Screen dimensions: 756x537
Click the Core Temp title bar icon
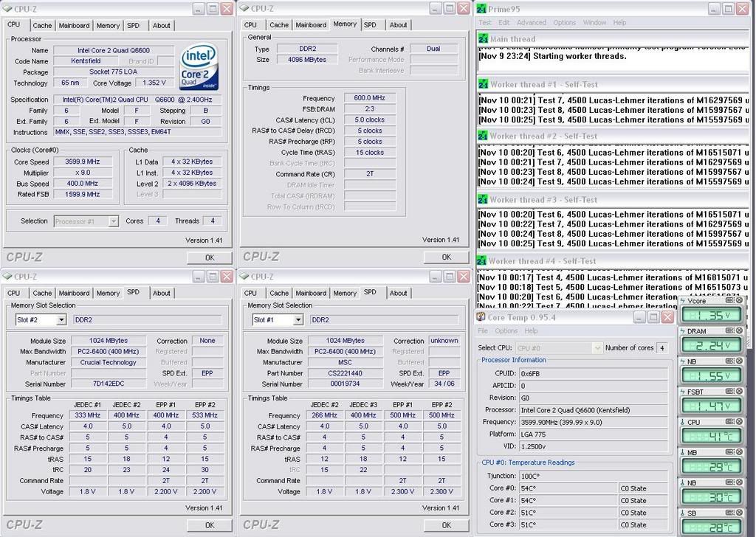[481, 317]
